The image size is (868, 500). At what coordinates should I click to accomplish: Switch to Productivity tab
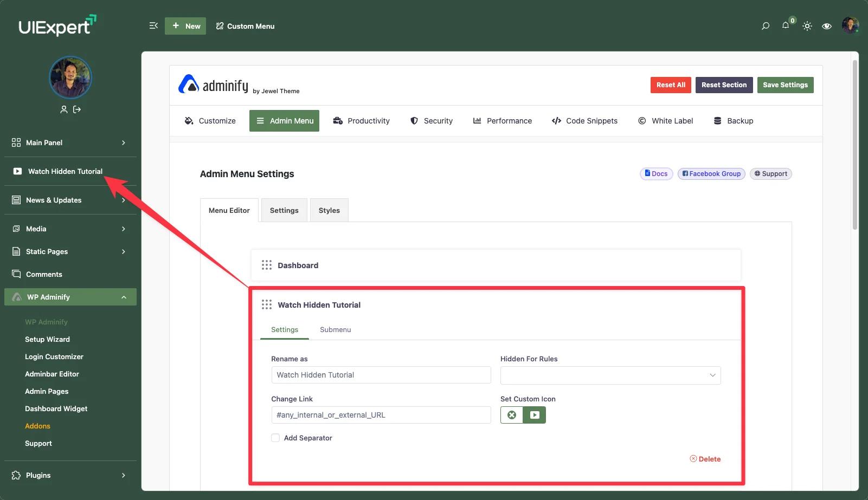click(362, 121)
